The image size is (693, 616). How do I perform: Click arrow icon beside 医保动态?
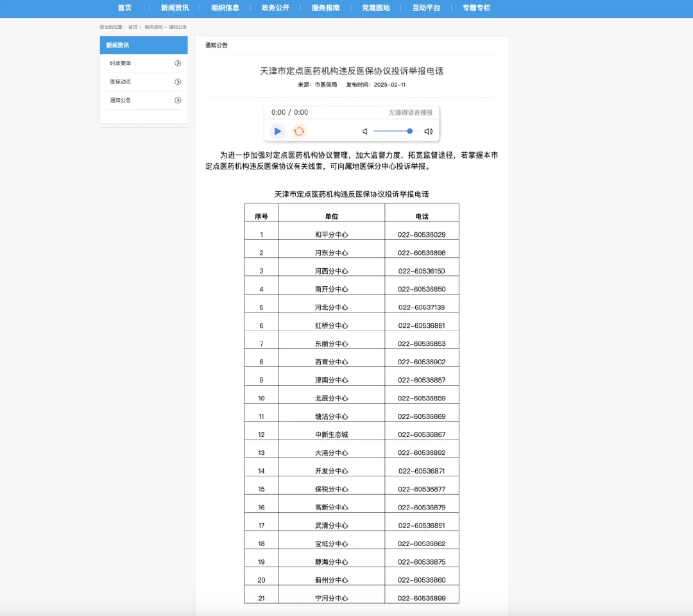pyautogui.click(x=178, y=82)
